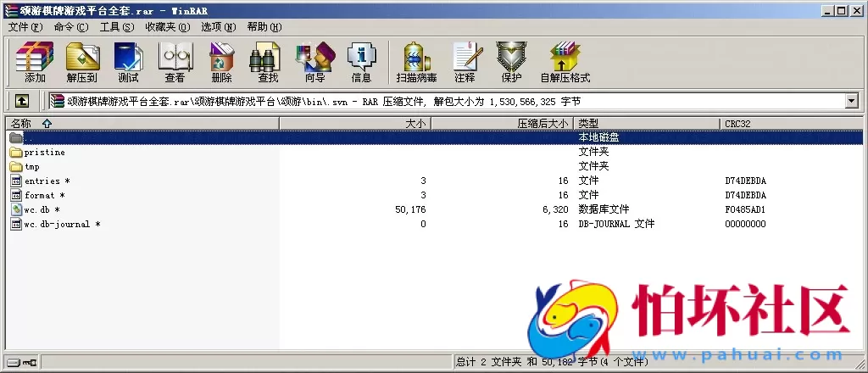Select the "format *" file name
The width and height of the screenshot is (868, 373).
coord(44,195)
